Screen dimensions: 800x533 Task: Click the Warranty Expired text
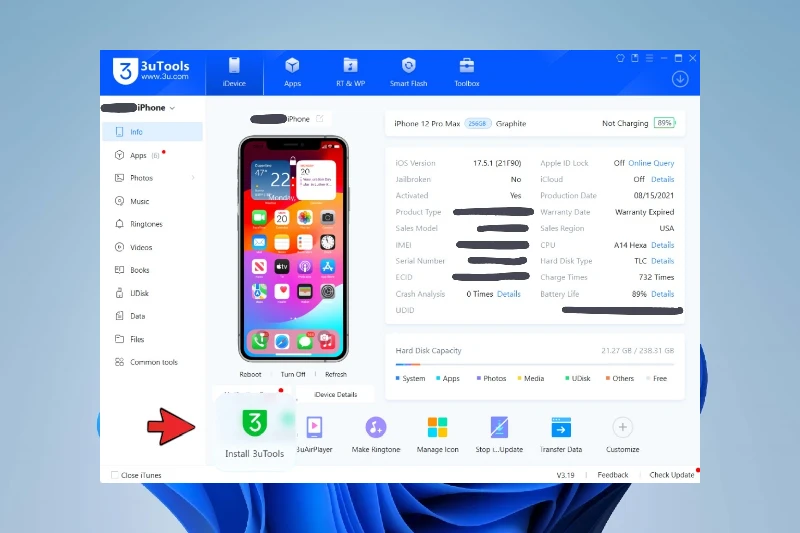click(644, 212)
